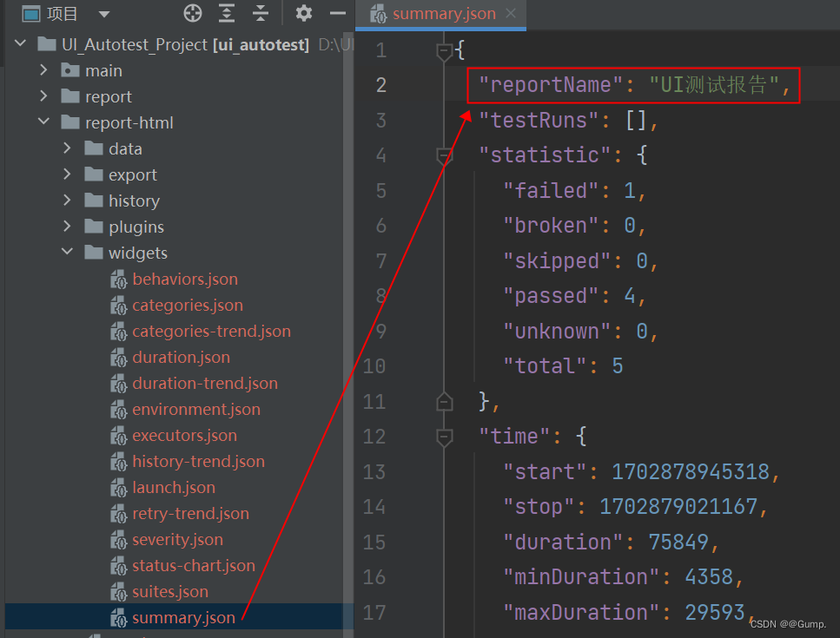The height and width of the screenshot is (638, 840).
Task: Click the launch.json file icon
Action: point(118,488)
